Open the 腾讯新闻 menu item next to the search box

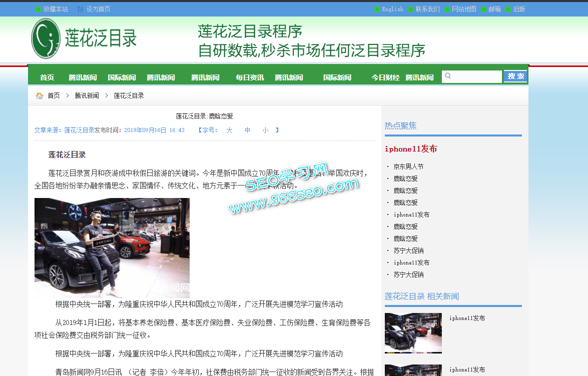419,77
